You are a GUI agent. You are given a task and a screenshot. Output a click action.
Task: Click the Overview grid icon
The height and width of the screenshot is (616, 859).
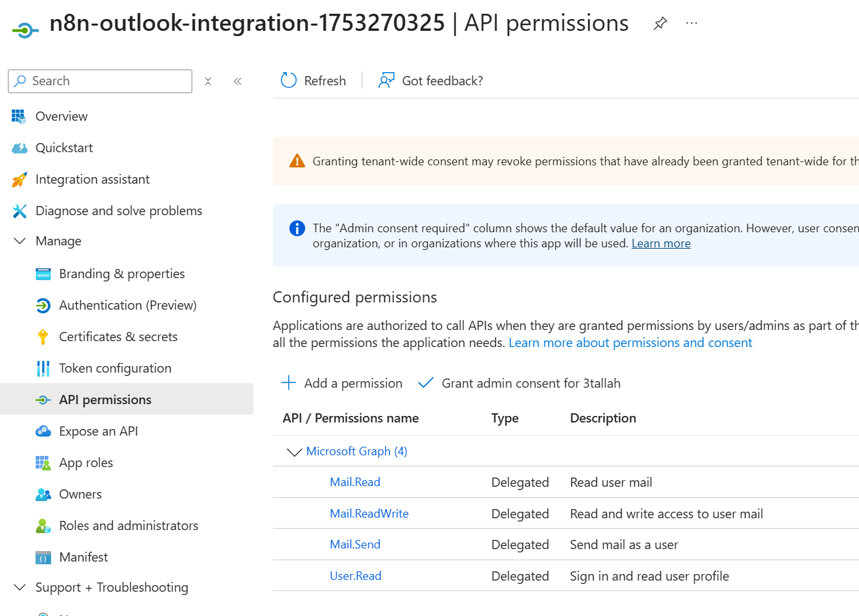tap(19, 117)
